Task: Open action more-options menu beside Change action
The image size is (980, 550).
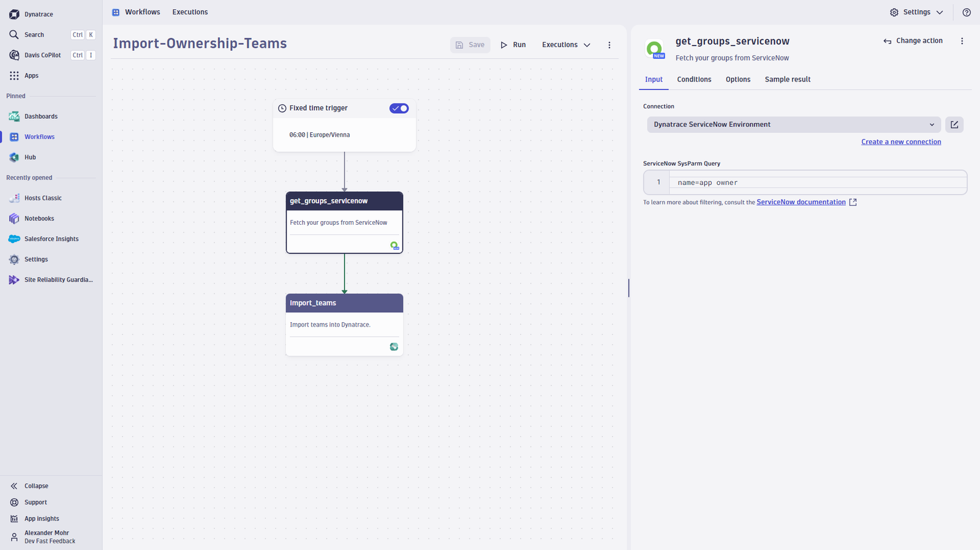Action: 962,41
